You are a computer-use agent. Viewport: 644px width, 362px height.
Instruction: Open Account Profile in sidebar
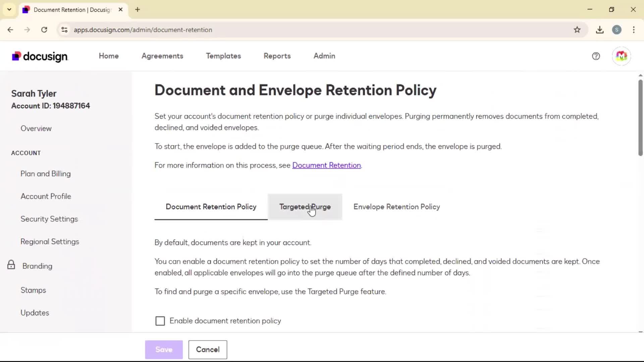pos(46,196)
